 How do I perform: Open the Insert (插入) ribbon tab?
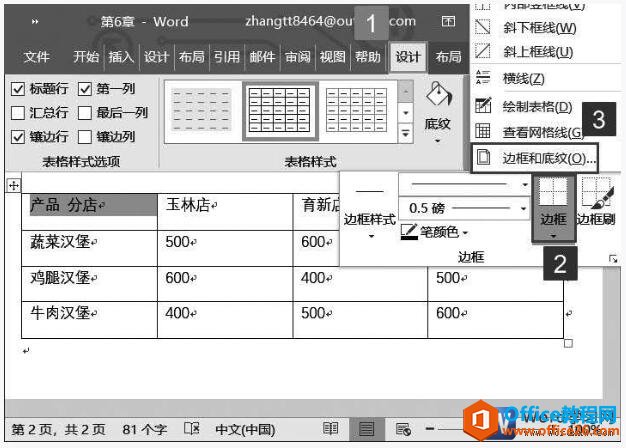point(120,57)
